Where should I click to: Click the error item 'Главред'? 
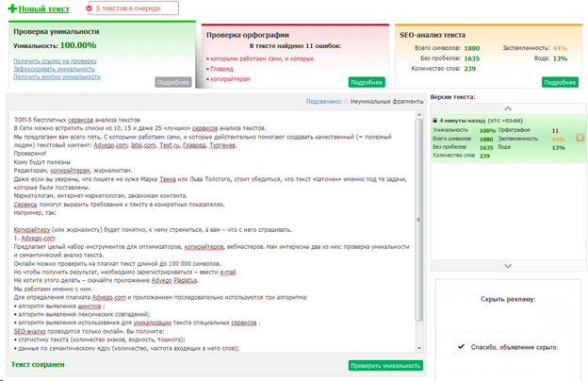(x=221, y=69)
